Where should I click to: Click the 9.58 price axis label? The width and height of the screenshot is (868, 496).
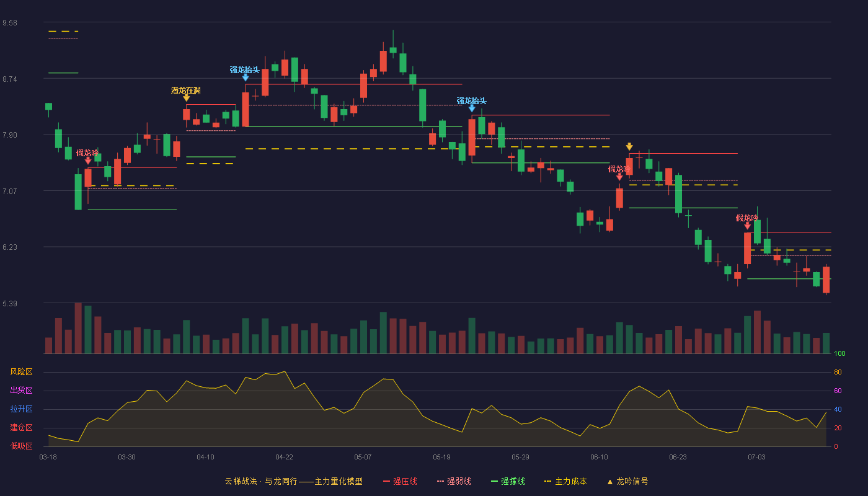(x=10, y=23)
